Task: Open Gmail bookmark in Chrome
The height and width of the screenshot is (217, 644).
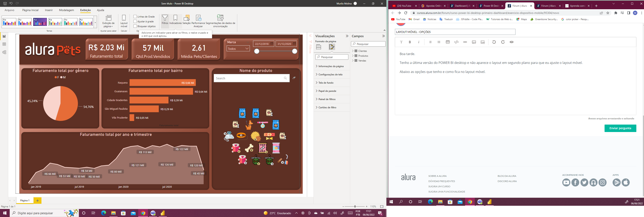Action: (x=414, y=19)
